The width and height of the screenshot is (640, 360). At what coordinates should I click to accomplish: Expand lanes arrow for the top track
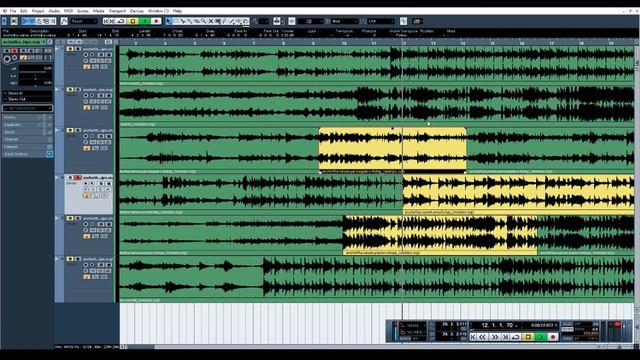point(57,49)
